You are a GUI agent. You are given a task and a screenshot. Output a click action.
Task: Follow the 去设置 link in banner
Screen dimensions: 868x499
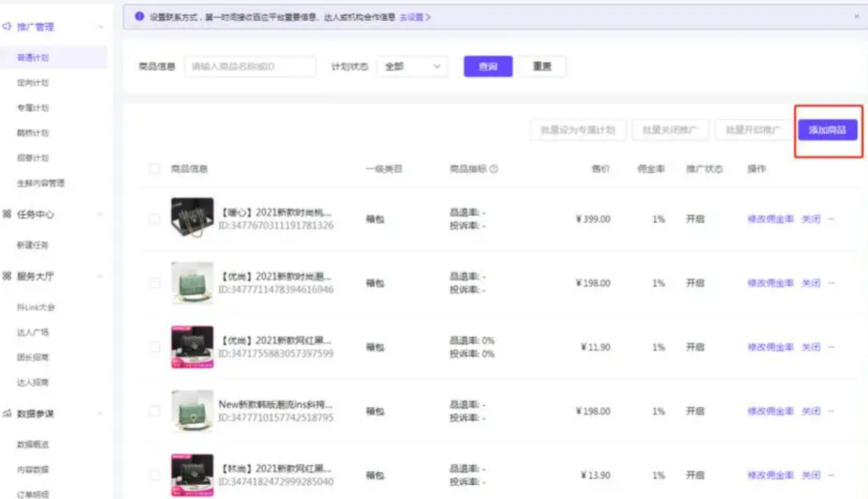[415, 17]
